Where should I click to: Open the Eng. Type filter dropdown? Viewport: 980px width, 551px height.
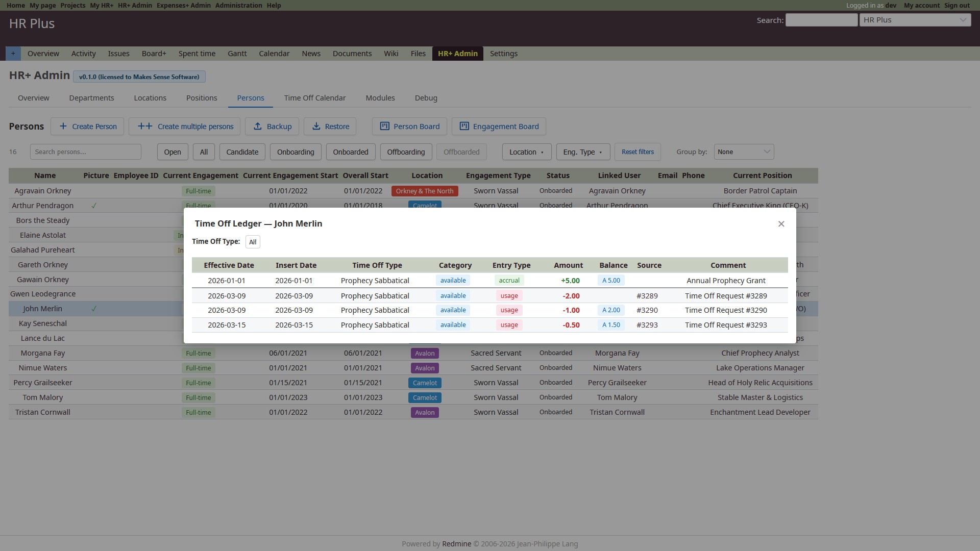pyautogui.click(x=582, y=152)
